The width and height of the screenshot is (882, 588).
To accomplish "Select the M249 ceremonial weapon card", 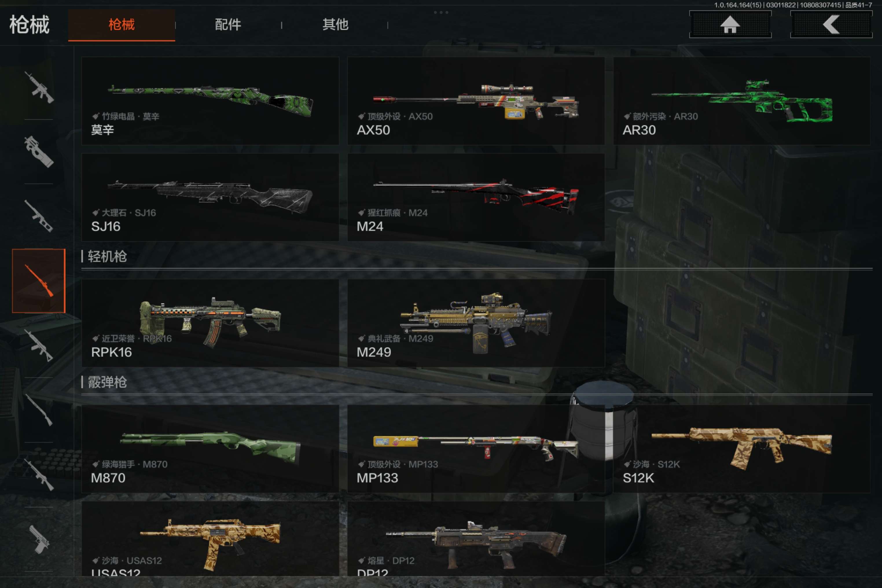I will [476, 323].
